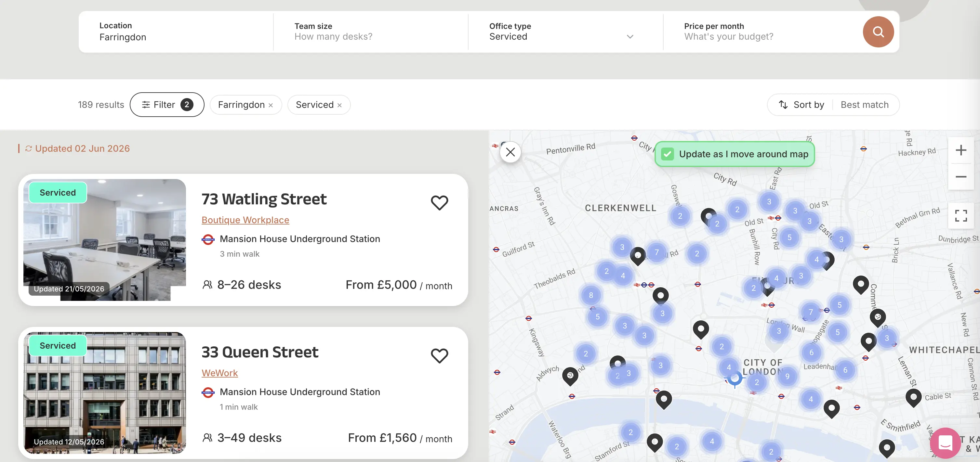
Task: Open the Office type dropdown
Action: [565, 32]
